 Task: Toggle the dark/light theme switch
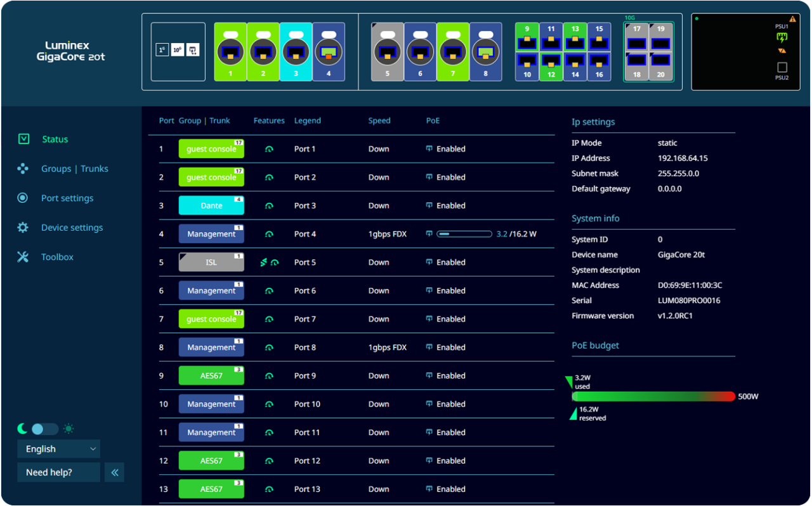tap(44, 429)
